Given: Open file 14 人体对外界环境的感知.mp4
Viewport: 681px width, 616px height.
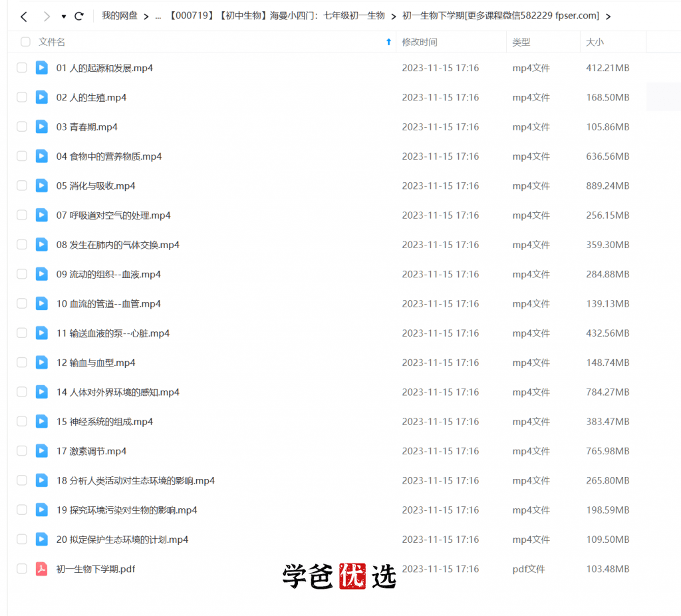Looking at the screenshot, I should point(118,392).
